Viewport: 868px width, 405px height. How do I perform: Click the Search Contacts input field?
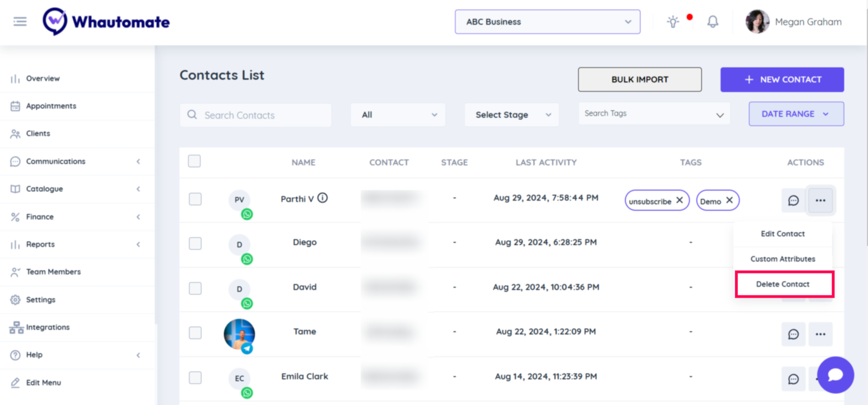coord(261,115)
